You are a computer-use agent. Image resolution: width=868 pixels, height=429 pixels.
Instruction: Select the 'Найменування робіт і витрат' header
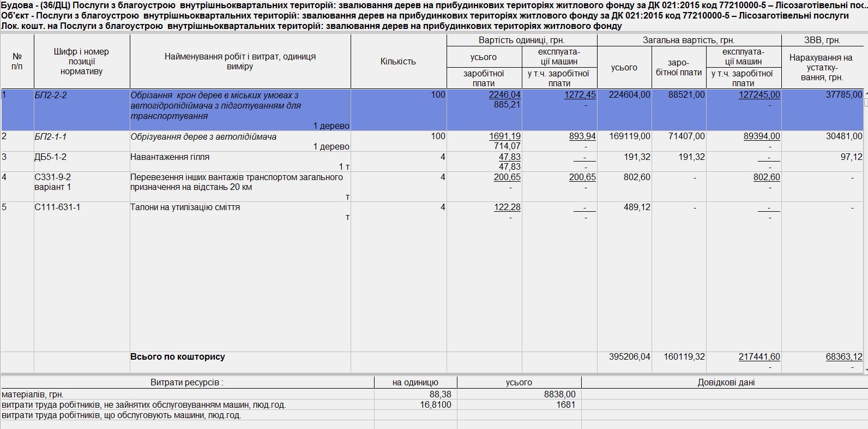pyautogui.click(x=240, y=62)
